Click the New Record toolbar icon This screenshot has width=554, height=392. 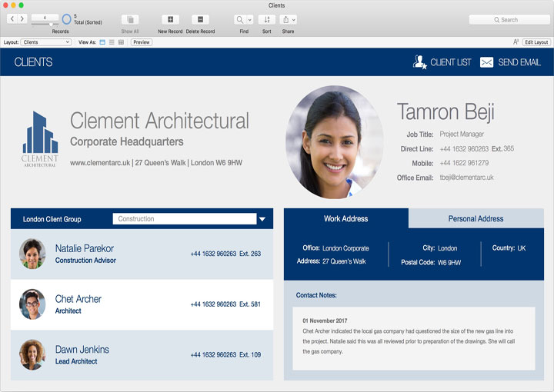pos(170,19)
